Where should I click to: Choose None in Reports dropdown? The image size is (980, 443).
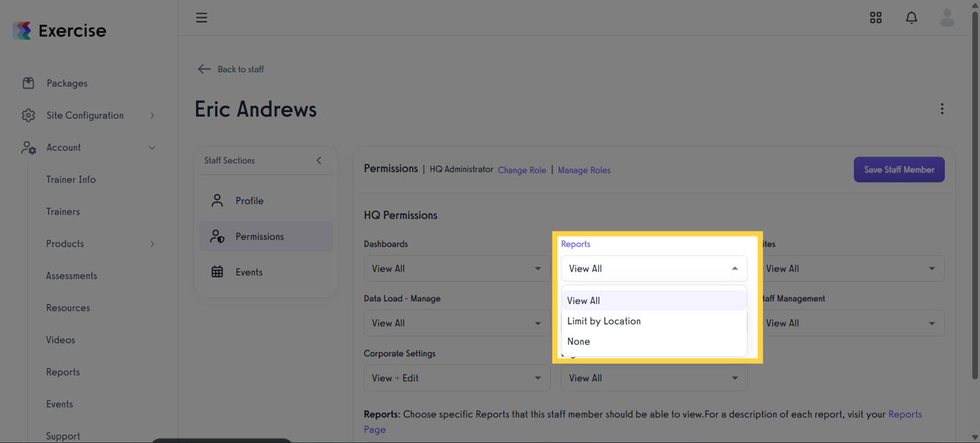(579, 341)
